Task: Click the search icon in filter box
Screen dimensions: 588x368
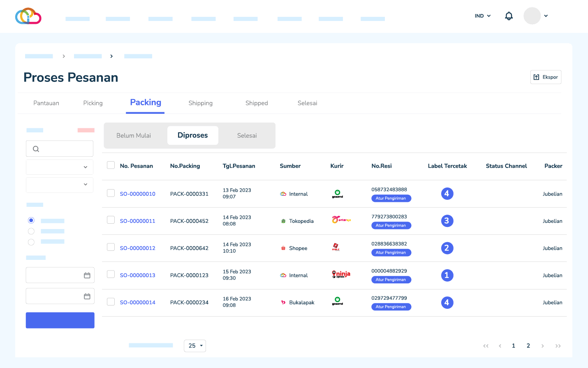Action: point(36,149)
